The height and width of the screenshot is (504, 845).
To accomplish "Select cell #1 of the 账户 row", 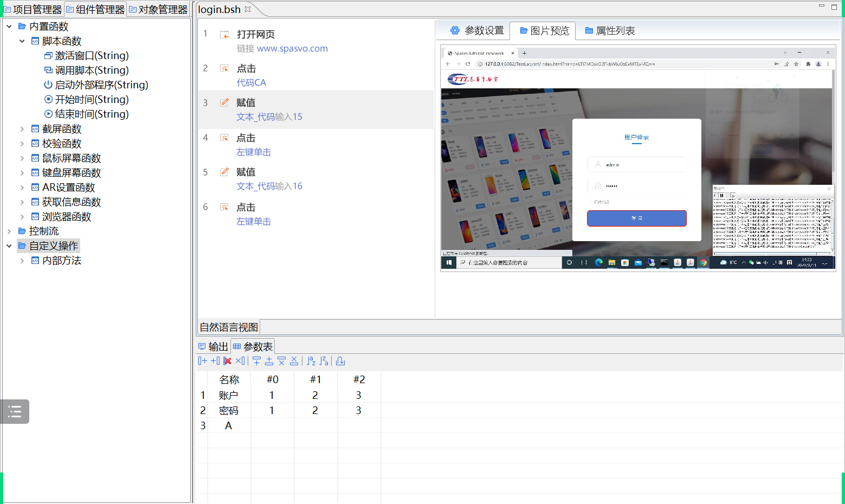I will [315, 395].
